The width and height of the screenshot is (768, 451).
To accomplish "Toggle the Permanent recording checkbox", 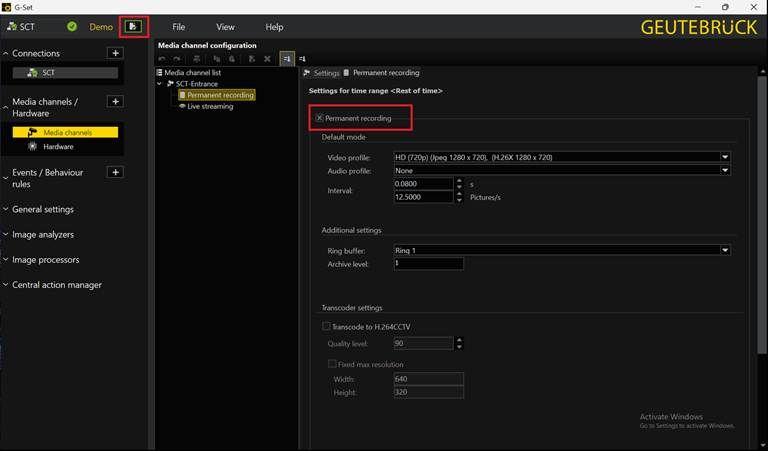I will click(319, 118).
